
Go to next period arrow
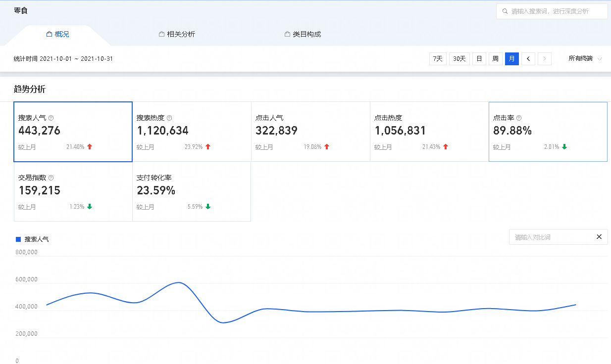click(x=545, y=59)
